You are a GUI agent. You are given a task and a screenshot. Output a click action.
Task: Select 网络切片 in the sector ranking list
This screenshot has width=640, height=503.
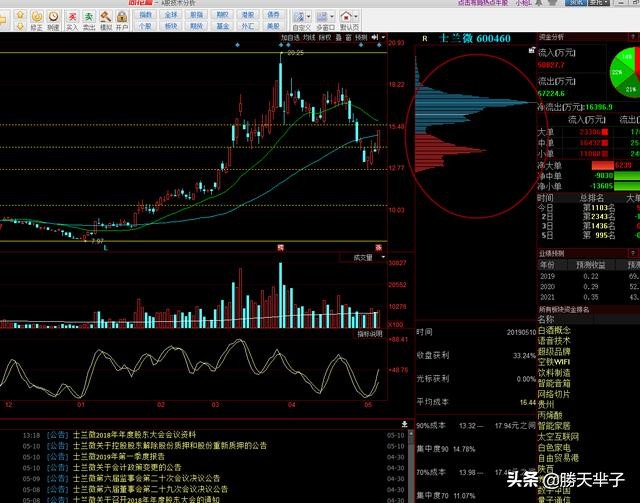click(x=554, y=394)
